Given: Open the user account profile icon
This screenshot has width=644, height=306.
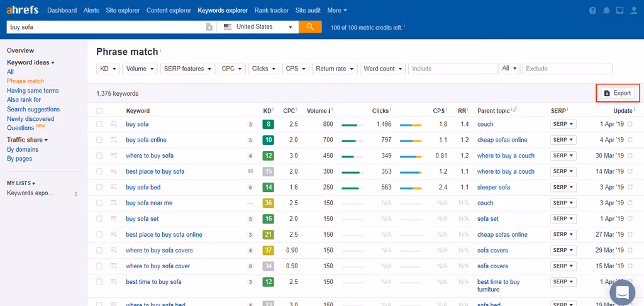Looking at the screenshot, I should [634, 11].
